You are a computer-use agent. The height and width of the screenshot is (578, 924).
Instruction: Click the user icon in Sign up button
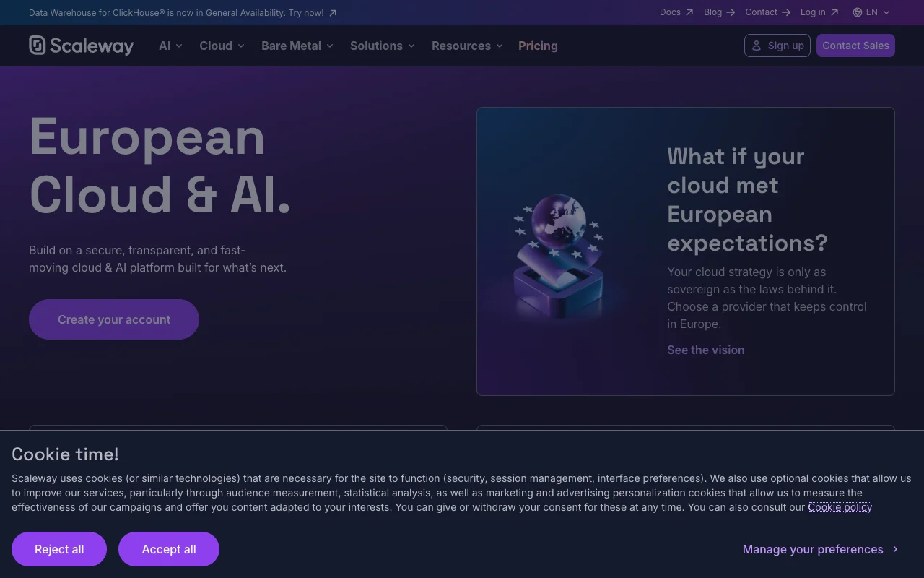[757, 46]
